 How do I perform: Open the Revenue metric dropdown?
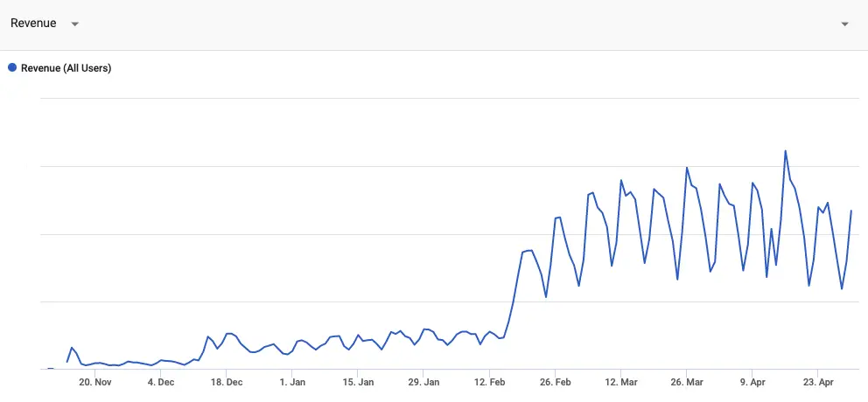[x=45, y=24]
